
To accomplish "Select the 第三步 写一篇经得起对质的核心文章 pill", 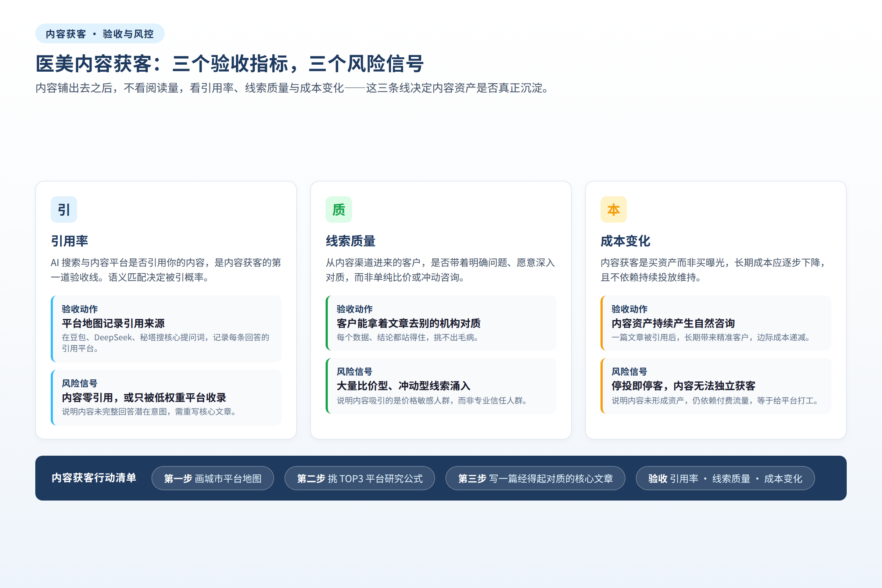I will (x=535, y=478).
